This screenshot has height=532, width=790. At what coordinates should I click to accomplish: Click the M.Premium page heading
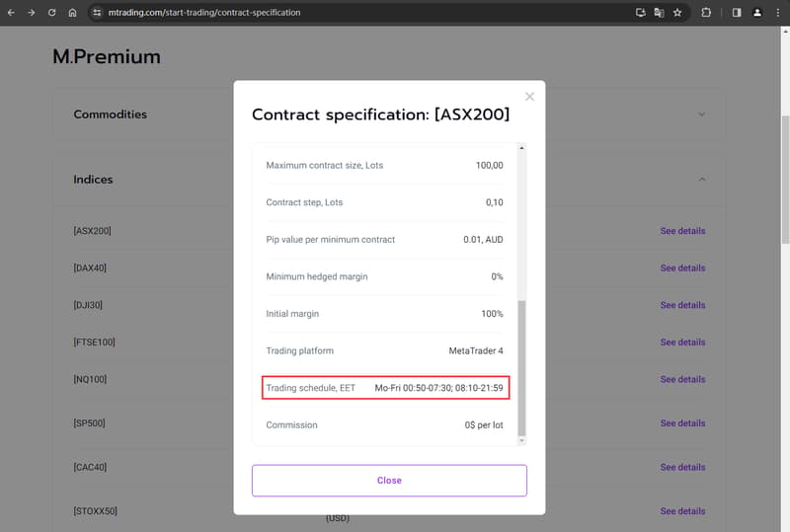[107, 56]
